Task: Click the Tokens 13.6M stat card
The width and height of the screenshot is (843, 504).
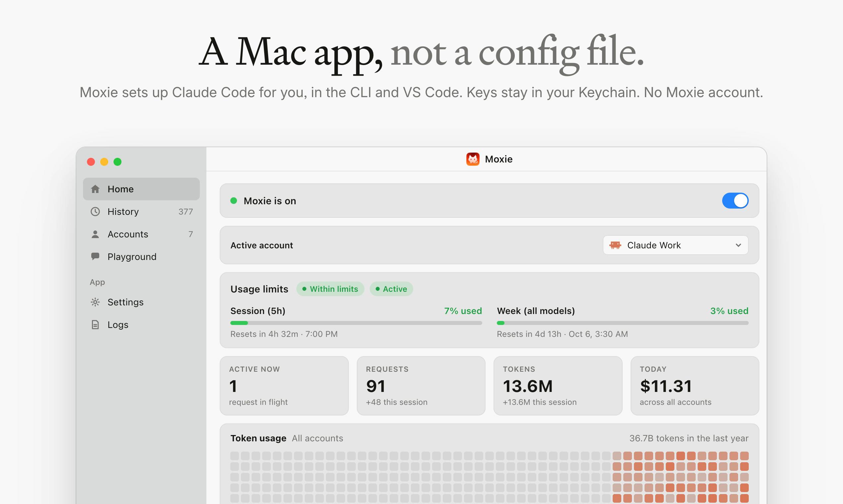Action: pyautogui.click(x=558, y=386)
